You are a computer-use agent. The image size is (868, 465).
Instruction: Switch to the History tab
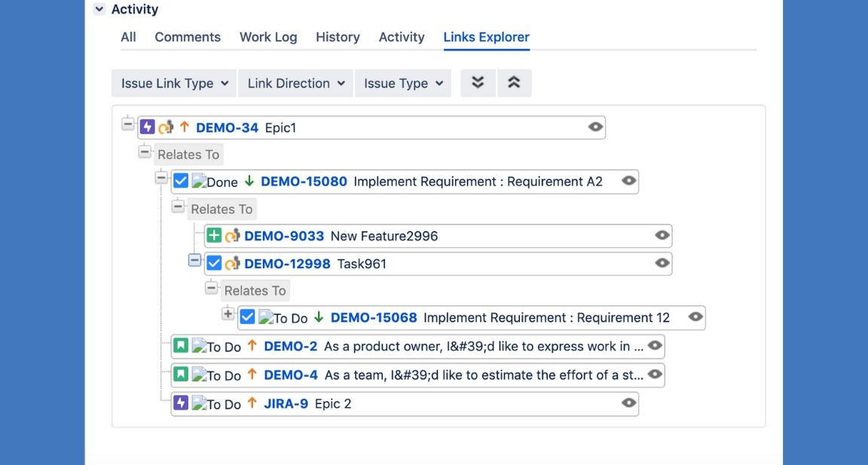[338, 37]
